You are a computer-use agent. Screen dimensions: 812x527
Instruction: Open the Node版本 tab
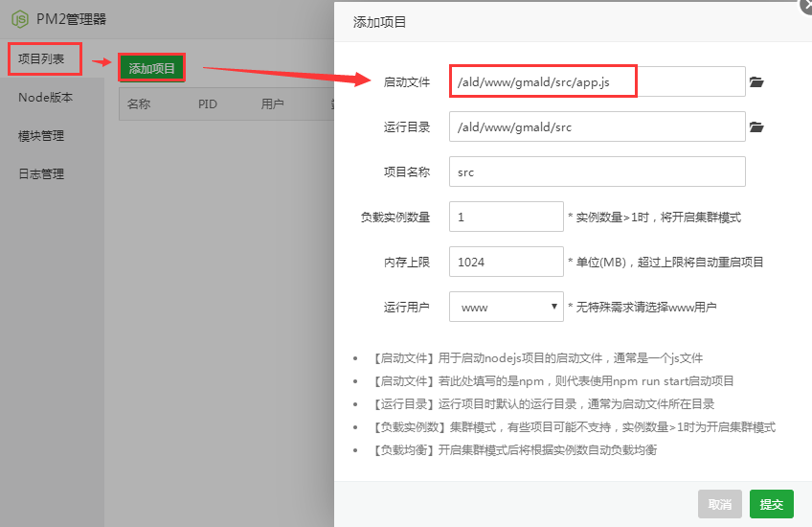click(x=45, y=98)
